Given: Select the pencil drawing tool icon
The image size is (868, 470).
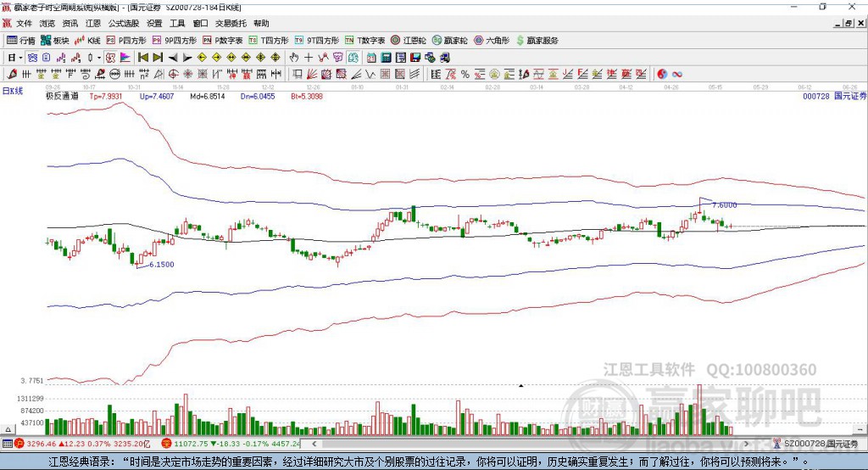Looking at the screenshot, I should 12,75.
